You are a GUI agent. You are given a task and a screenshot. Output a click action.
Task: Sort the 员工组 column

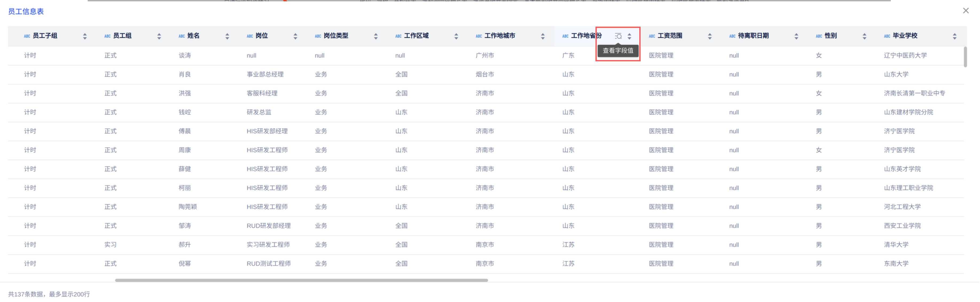[x=159, y=36]
